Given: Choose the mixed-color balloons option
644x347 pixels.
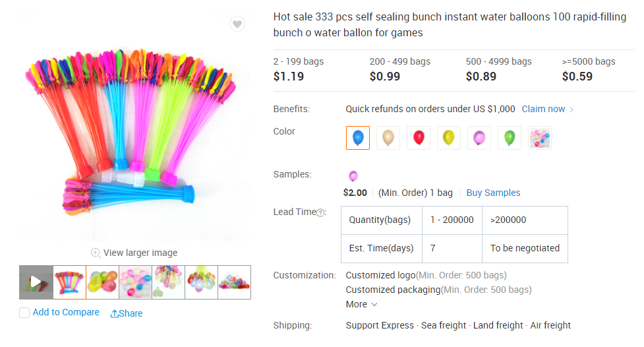Looking at the screenshot, I should [x=540, y=138].
